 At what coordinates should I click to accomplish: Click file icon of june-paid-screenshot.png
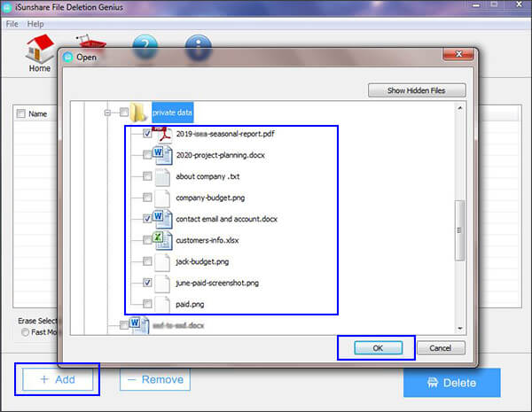pos(162,284)
